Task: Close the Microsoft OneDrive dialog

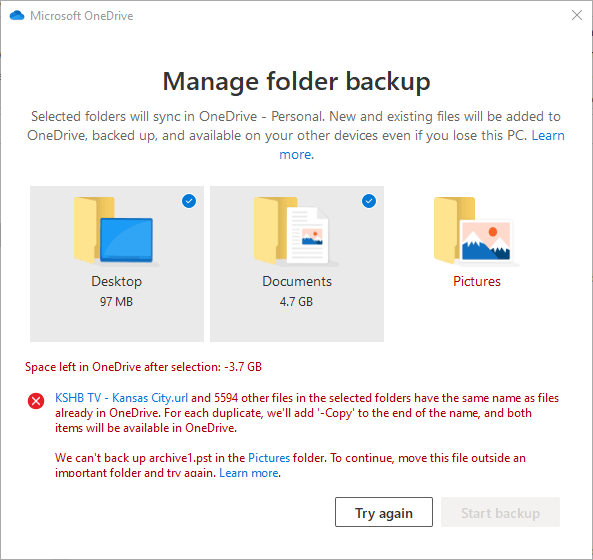Action: [x=577, y=16]
